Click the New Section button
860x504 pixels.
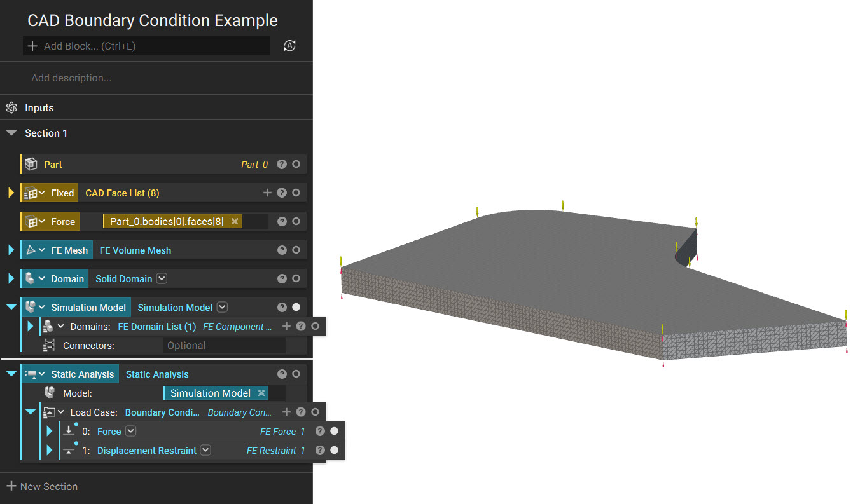click(42, 486)
